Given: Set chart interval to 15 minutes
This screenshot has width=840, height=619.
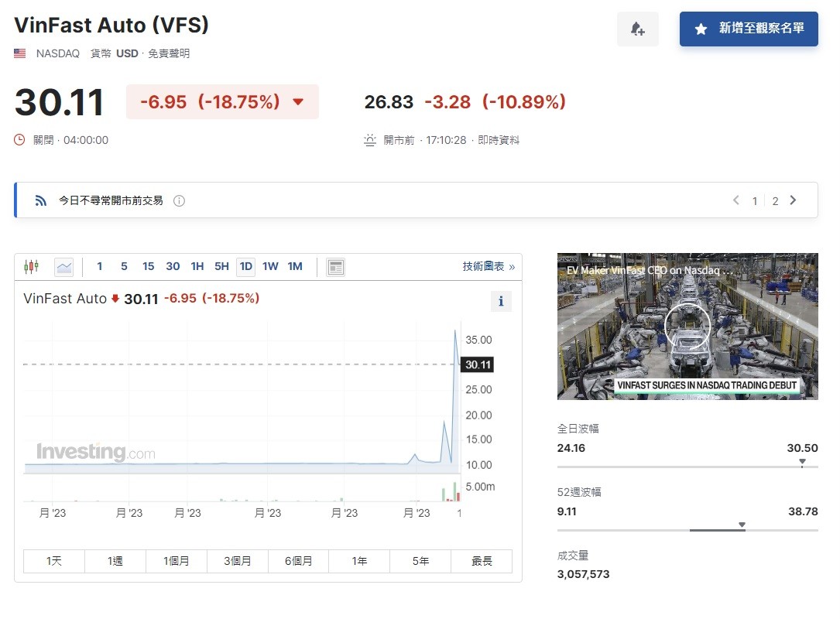Looking at the screenshot, I should pos(149,267).
